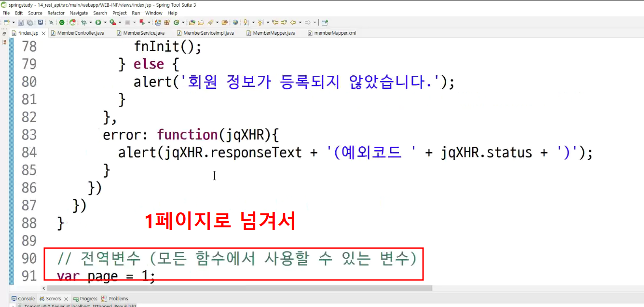Open the Debug dropdown arrow

[x=90, y=22]
